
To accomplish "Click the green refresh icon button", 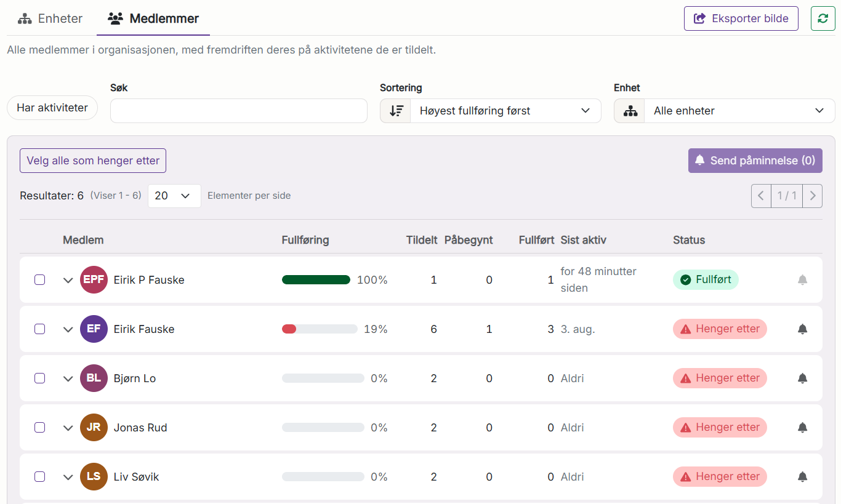I will 823,18.
